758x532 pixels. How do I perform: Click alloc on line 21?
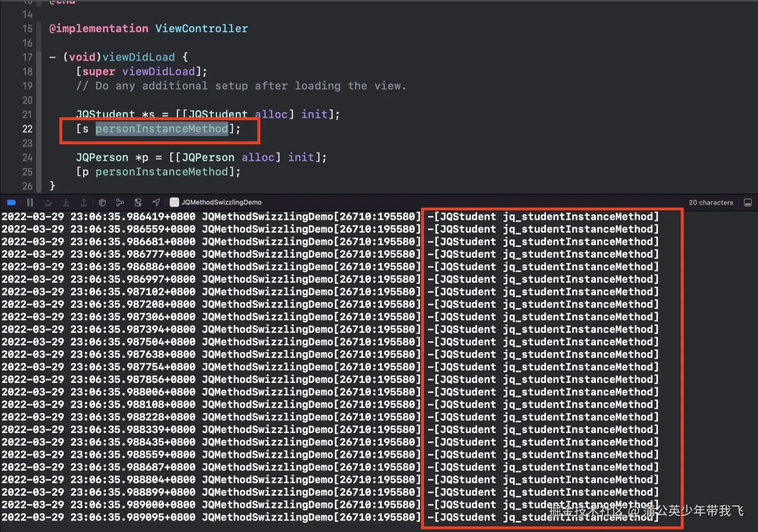click(271, 114)
